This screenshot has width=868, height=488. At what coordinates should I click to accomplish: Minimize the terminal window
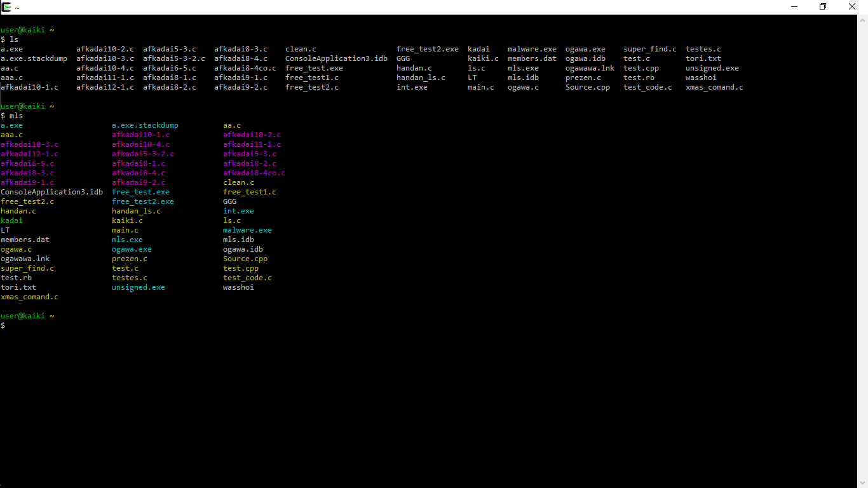tap(794, 7)
